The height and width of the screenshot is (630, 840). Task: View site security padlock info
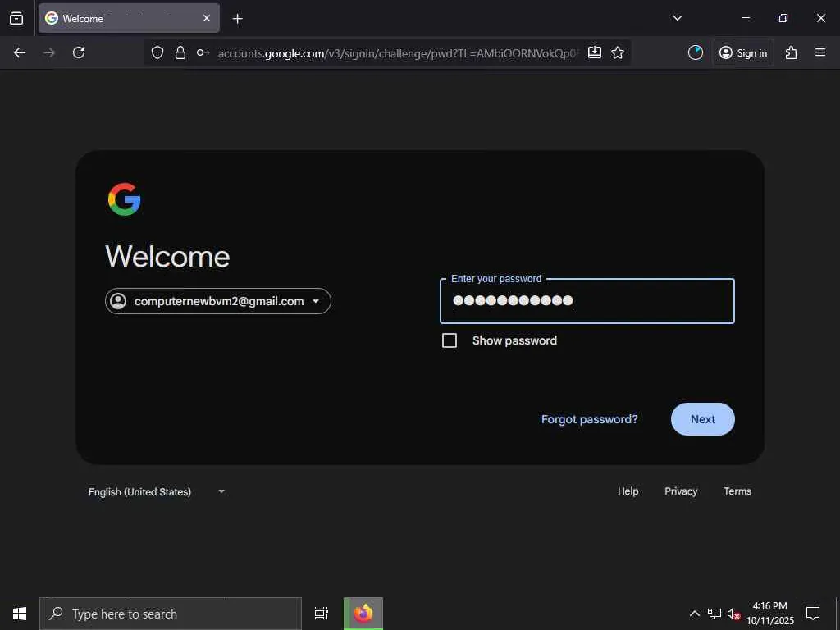pos(180,52)
